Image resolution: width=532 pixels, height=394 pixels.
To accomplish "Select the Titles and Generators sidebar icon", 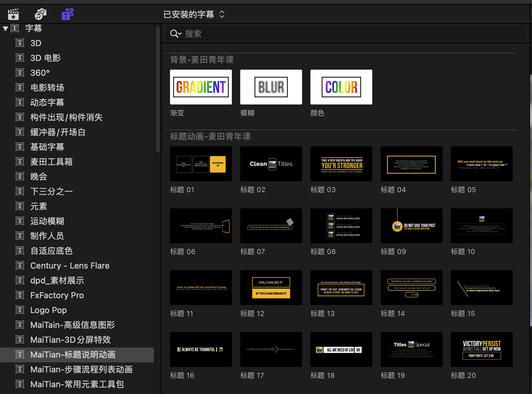I will click(x=68, y=14).
